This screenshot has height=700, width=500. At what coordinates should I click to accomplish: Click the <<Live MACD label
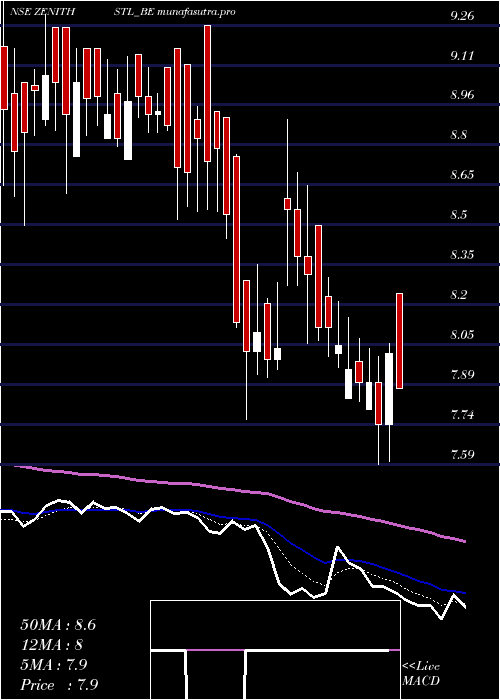click(421, 674)
